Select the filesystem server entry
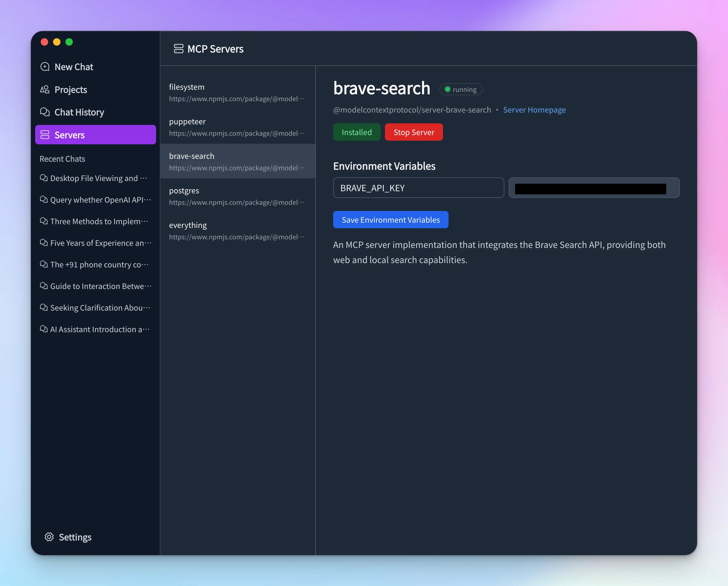The height and width of the screenshot is (586, 728). coord(236,92)
